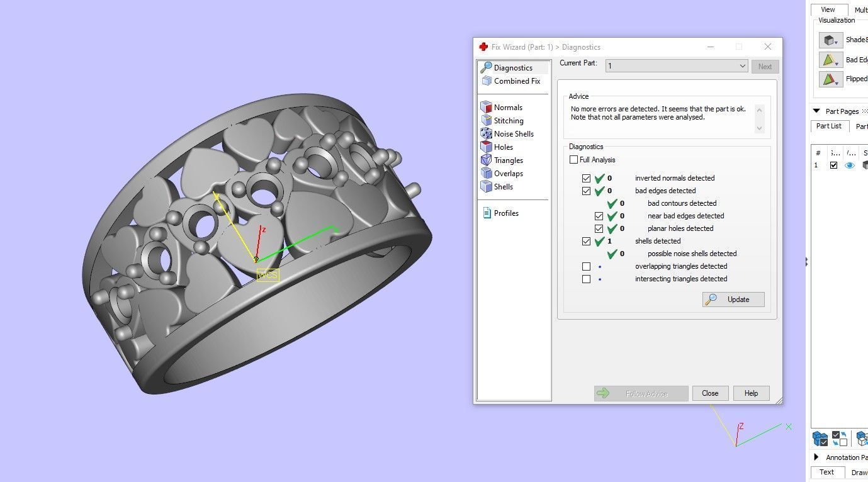Screen dimensions: 868x482
Task: Open Help for Fix Wizard
Action: pyautogui.click(x=751, y=393)
